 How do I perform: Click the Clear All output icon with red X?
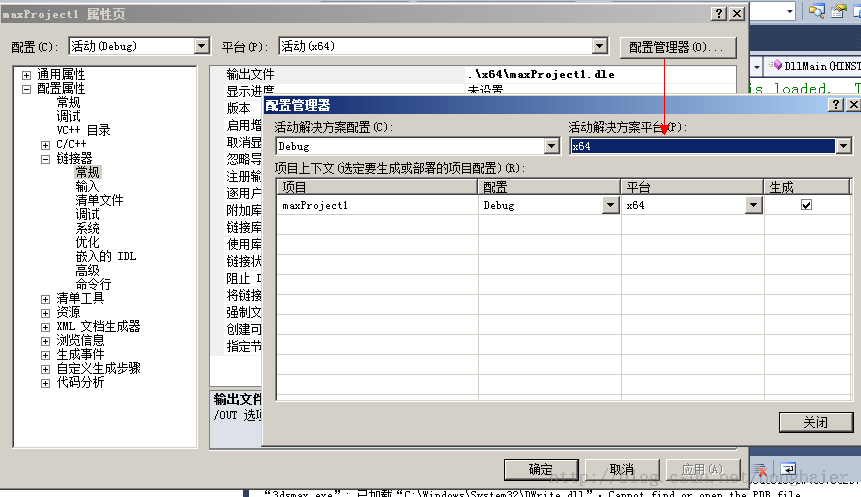(x=760, y=470)
